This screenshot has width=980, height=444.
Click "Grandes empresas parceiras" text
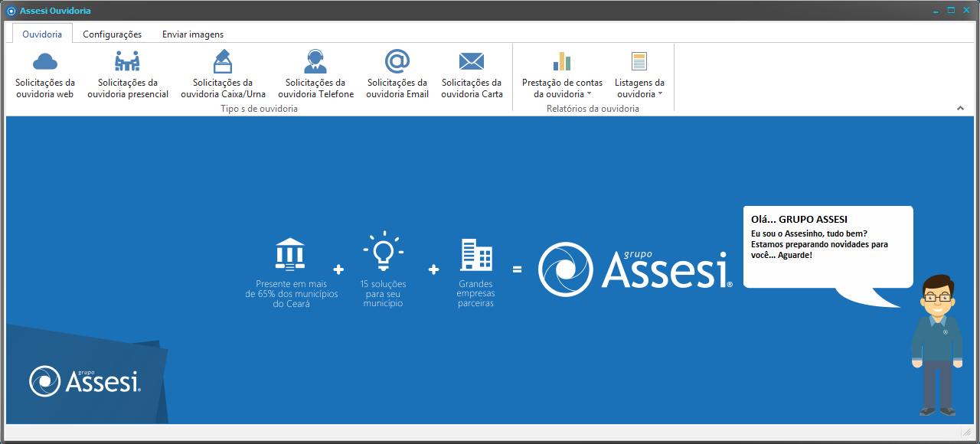click(x=476, y=294)
